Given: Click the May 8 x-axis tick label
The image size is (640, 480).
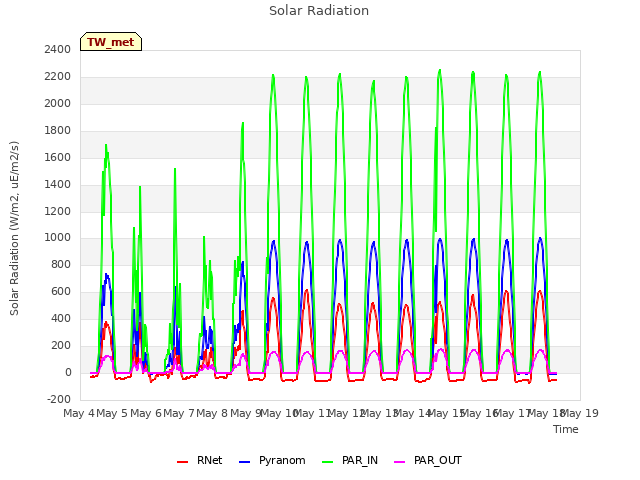Looking at the screenshot, I should click(x=212, y=413).
